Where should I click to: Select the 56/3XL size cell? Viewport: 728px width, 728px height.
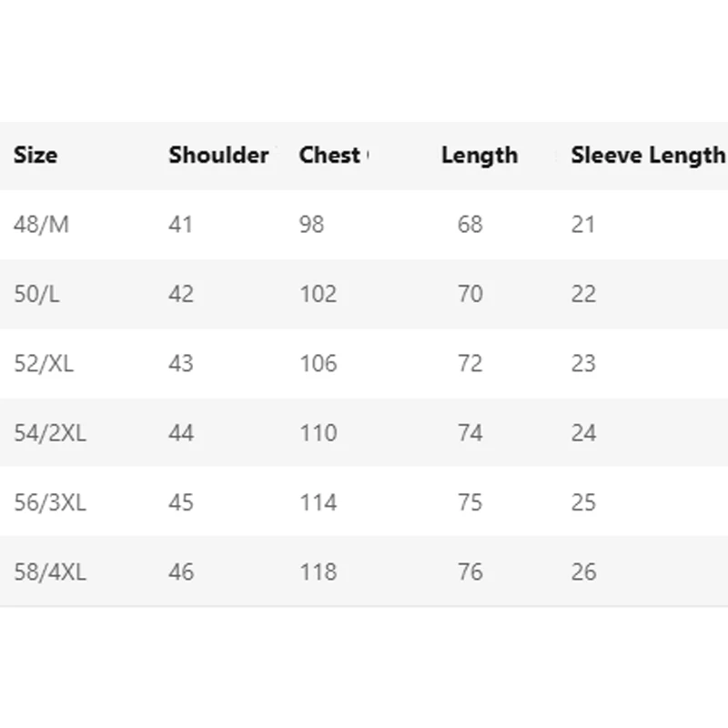(x=50, y=502)
